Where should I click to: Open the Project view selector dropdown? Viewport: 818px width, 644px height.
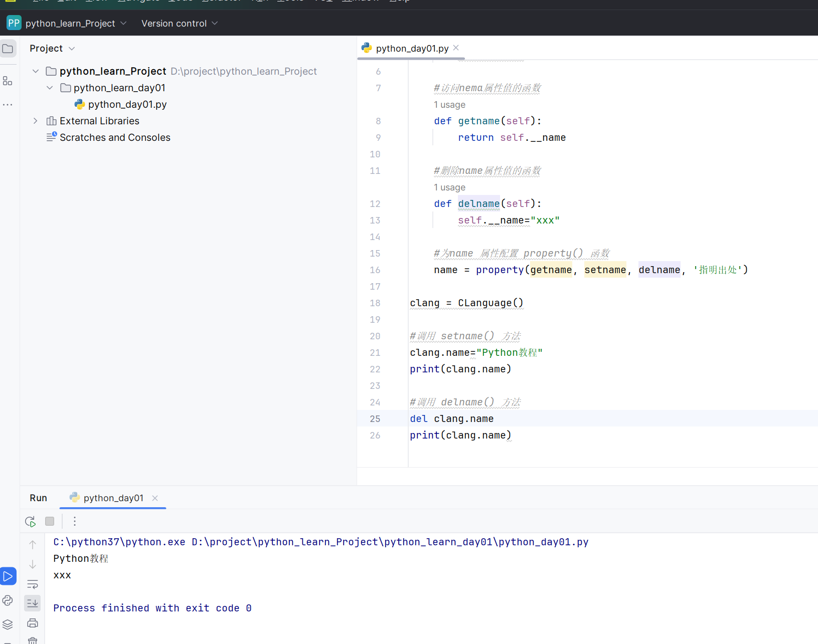[52, 49]
